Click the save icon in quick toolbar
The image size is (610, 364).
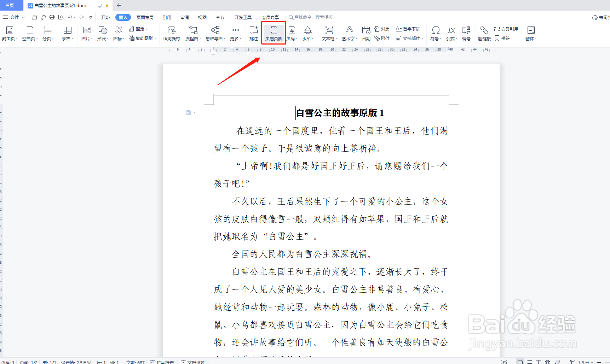(x=34, y=17)
